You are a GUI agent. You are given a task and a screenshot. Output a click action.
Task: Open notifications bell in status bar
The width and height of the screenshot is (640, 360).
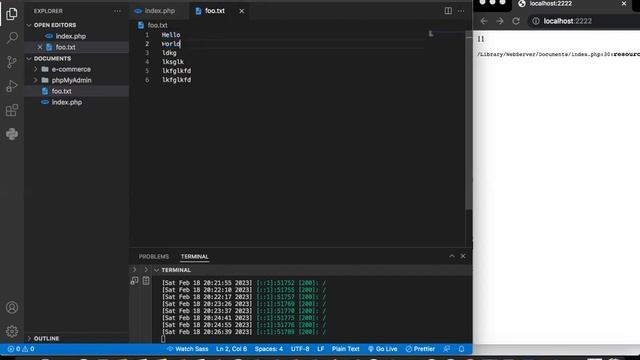click(461, 349)
